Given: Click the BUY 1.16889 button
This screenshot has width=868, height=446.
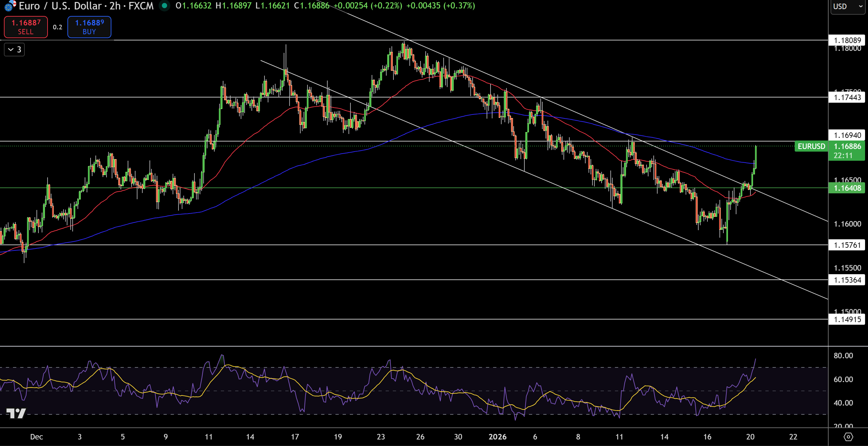Looking at the screenshot, I should tap(89, 27).
